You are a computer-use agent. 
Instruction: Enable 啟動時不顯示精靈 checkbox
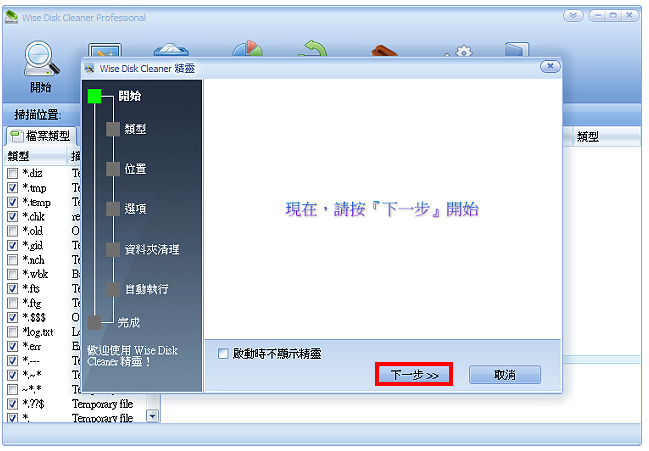tap(223, 354)
